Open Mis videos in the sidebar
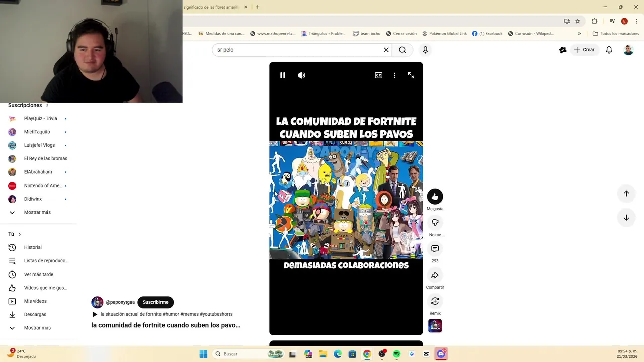644x362 pixels. (x=38, y=301)
